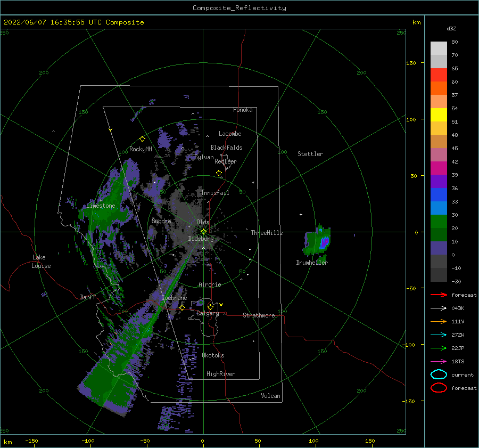Click the Sundre city label
The width and height of the screenshot is (479, 448).
[x=161, y=221]
